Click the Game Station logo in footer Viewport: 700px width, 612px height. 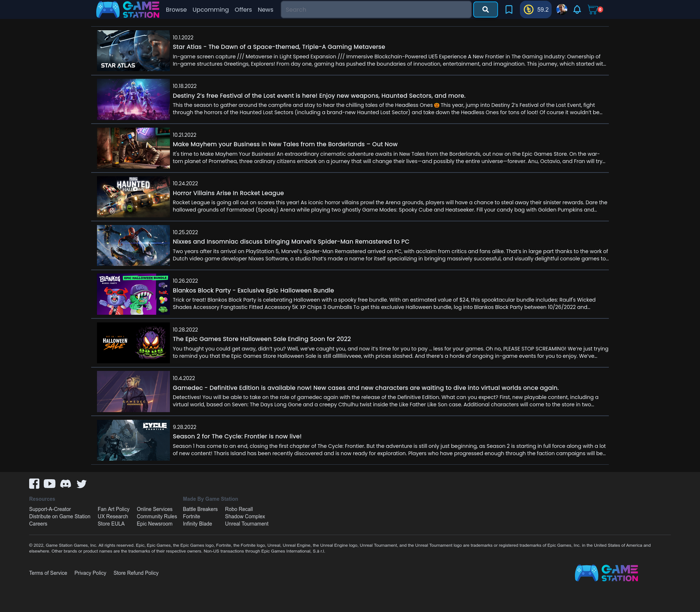coord(606,573)
